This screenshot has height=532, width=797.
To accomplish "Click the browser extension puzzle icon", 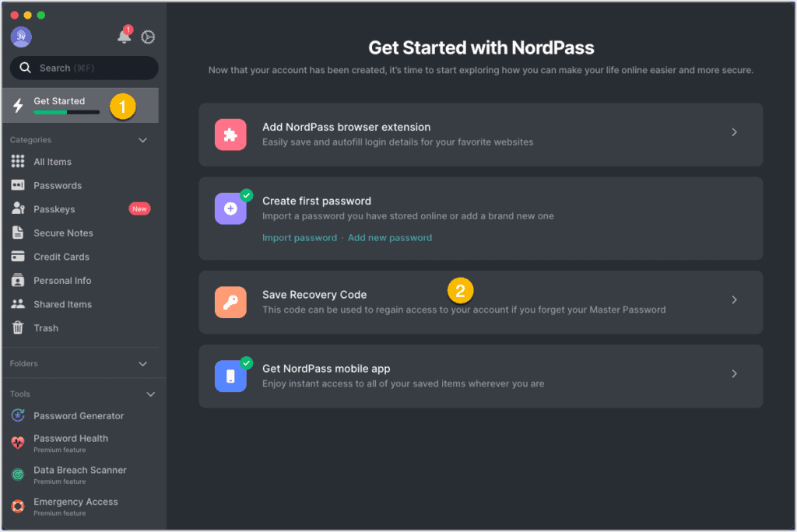I will tap(230, 135).
